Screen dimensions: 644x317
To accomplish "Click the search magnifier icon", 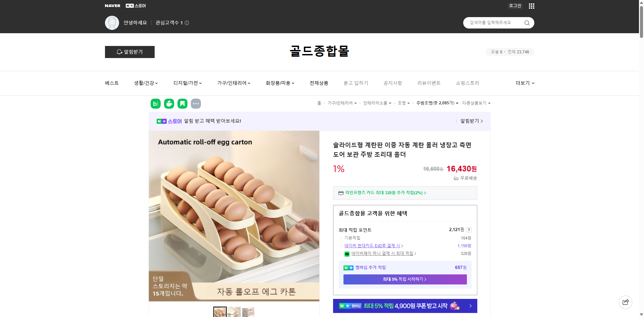I will click(527, 22).
